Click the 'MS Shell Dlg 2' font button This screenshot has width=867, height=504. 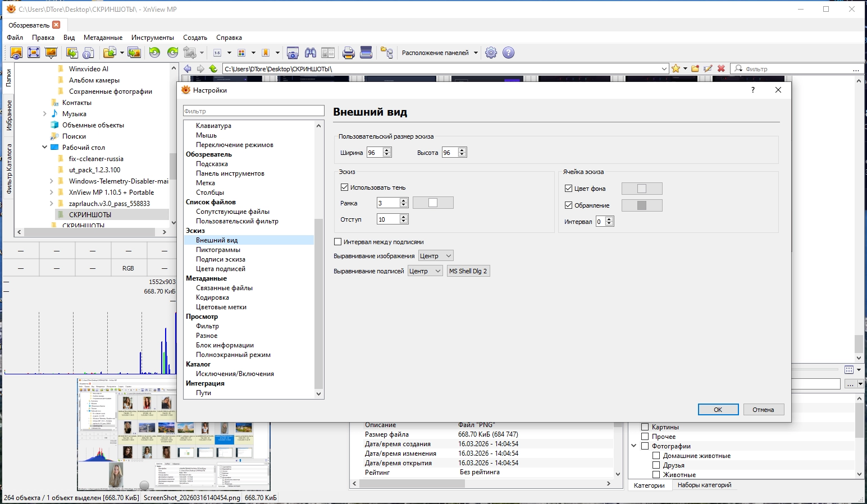pyautogui.click(x=468, y=271)
